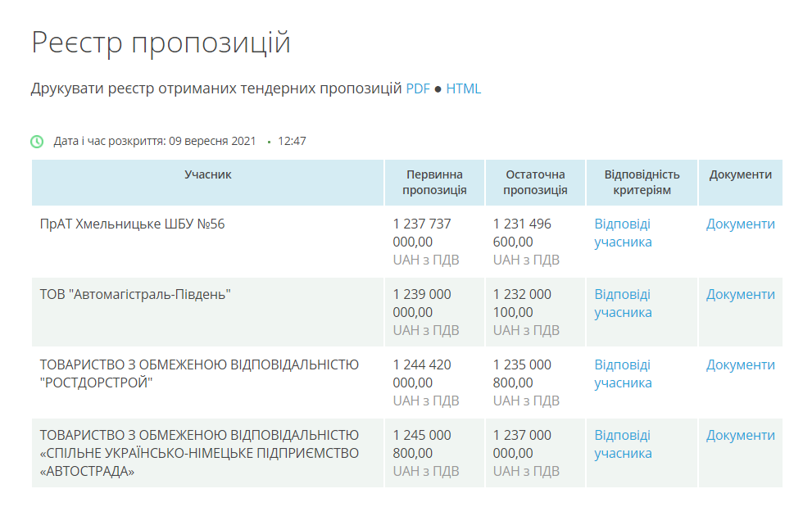View Відповіді учасника for Автомагістраль-Південь
Viewport: 812px width, 507px height.
tap(623, 304)
